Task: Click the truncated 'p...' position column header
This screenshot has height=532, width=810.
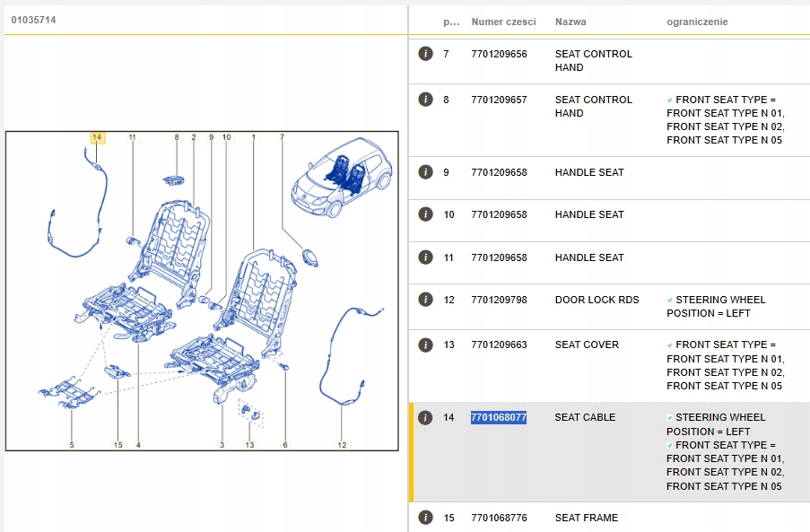Action: [x=451, y=22]
